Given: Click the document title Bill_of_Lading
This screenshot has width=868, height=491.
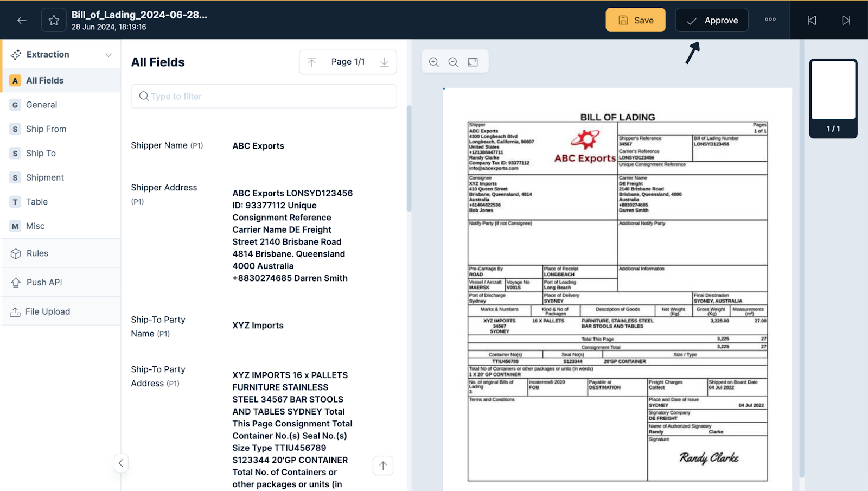Looking at the screenshot, I should click(139, 15).
